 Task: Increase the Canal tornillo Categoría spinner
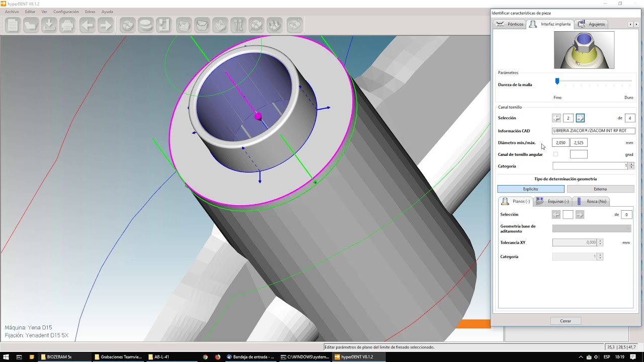631,164
